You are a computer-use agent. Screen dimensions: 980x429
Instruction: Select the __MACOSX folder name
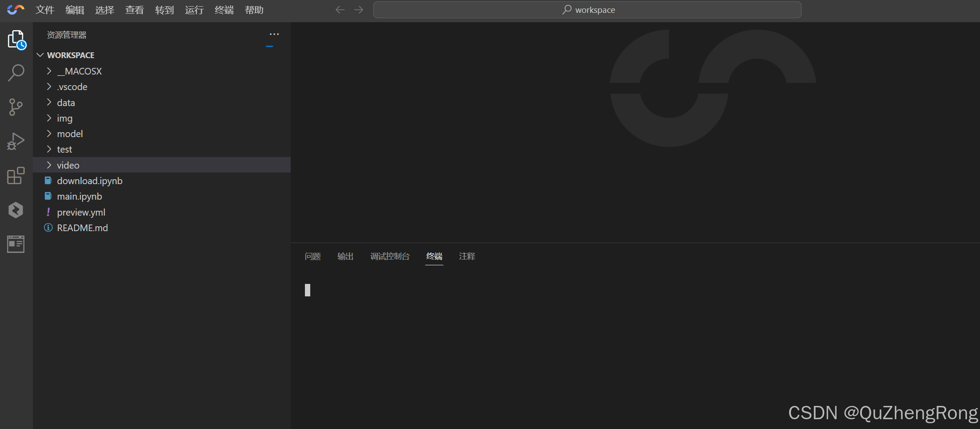point(79,71)
